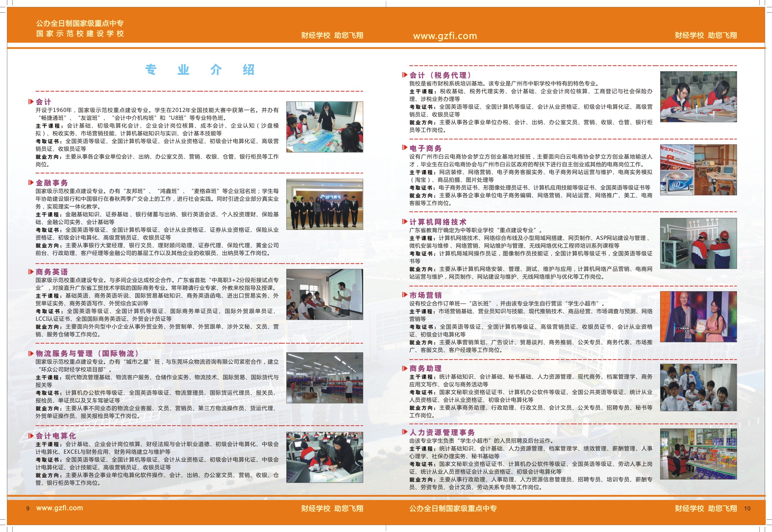772x532 pixels.
Task: Click the 主干课程 label under 金融事务
Action: [x=50, y=214]
